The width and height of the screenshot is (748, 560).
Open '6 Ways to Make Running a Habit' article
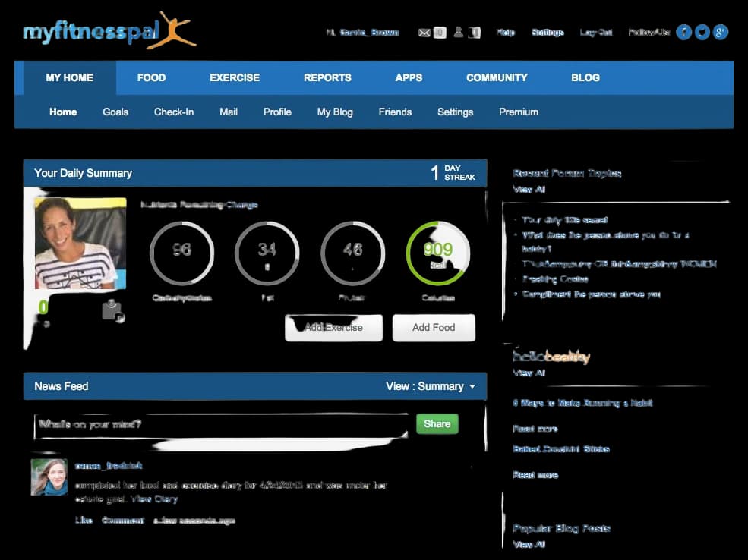coord(582,403)
